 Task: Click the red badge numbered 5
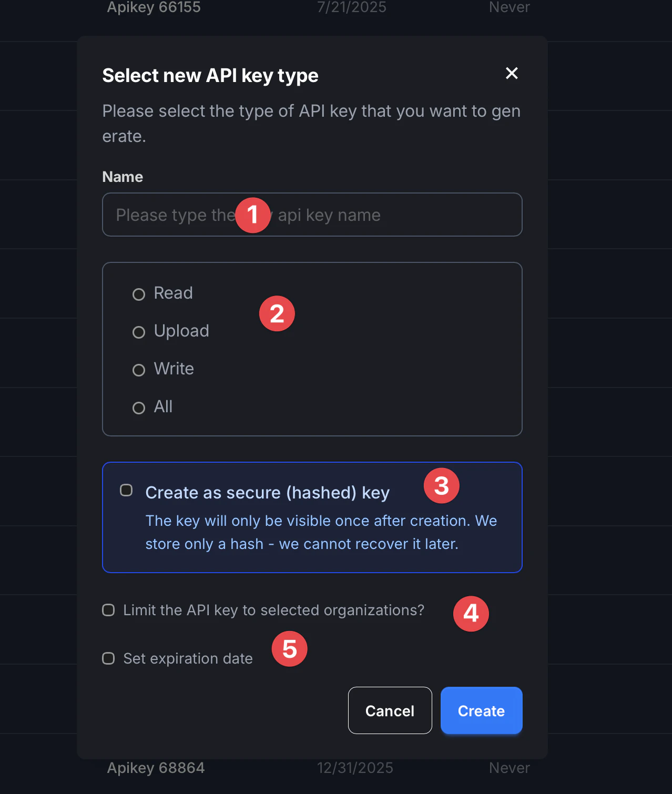(290, 649)
